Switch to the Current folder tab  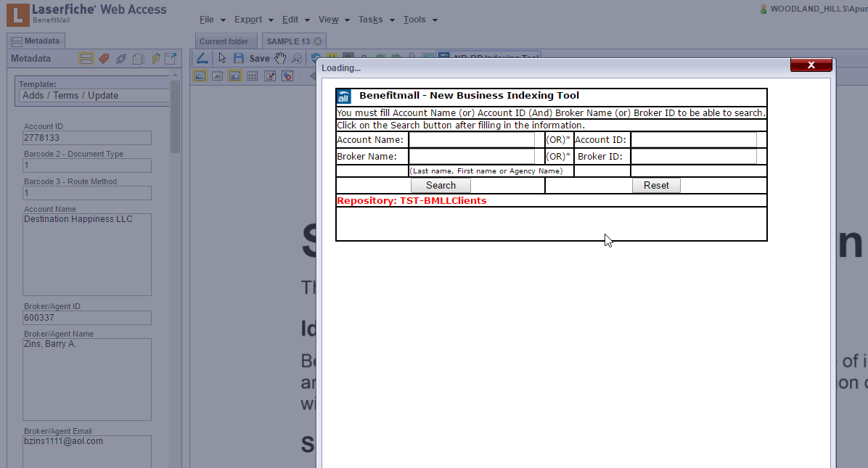(226, 41)
